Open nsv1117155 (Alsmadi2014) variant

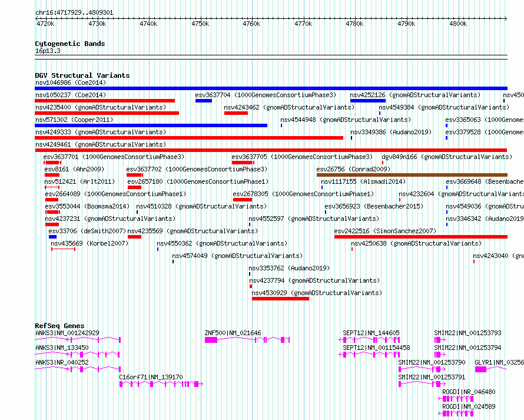click(x=363, y=181)
